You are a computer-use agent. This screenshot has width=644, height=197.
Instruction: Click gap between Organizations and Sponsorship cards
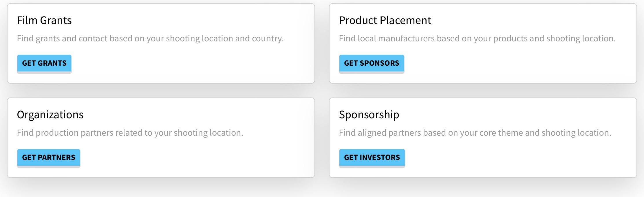click(x=322, y=138)
